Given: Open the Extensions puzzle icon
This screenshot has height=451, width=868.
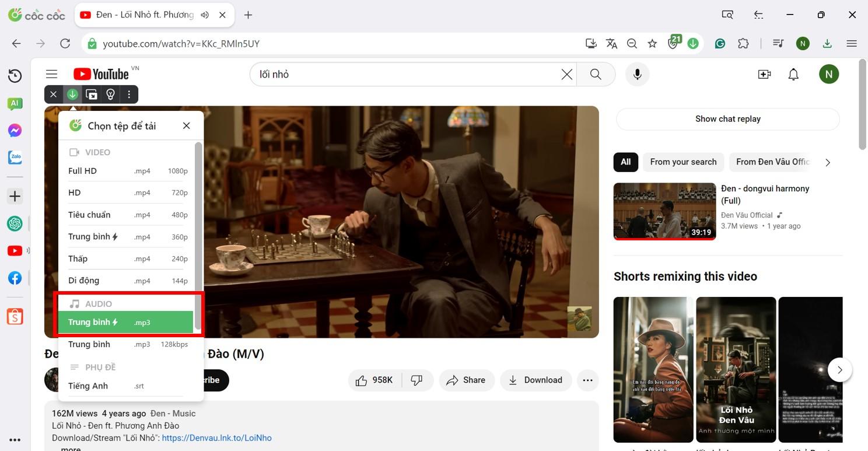Looking at the screenshot, I should click(x=743, y=44).
